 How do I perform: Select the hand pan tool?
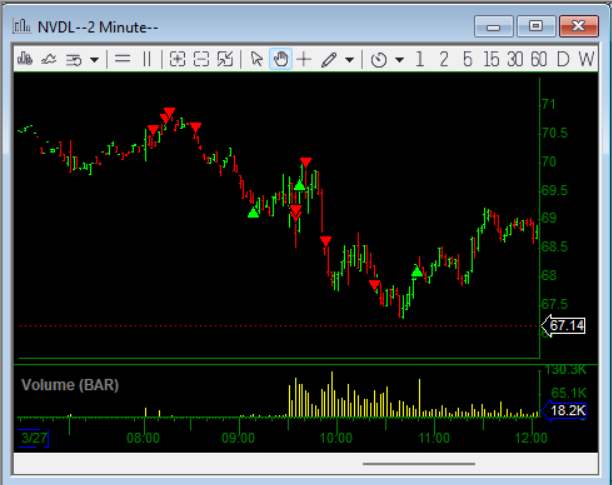click(281, 59)
